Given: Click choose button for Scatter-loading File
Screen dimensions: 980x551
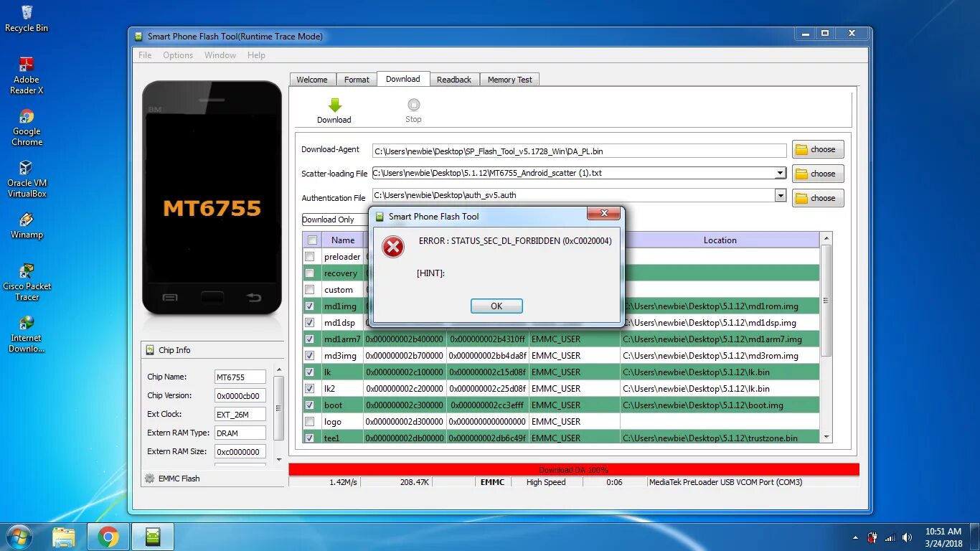Looking at the screenshot, I should pos(818,174).
